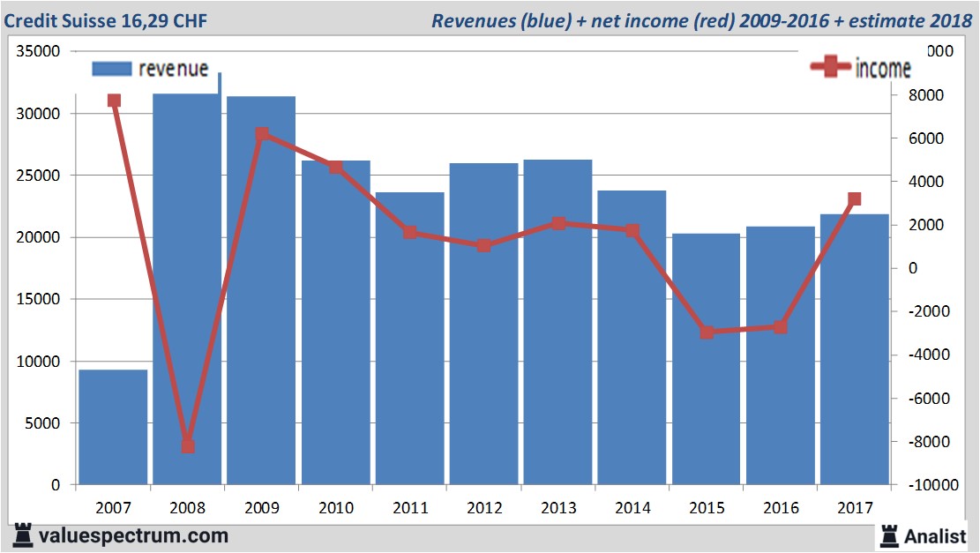Screen dimensions: 980x553
Task: Click the 15000 left axis label
Action: click(x=38, y=299)
